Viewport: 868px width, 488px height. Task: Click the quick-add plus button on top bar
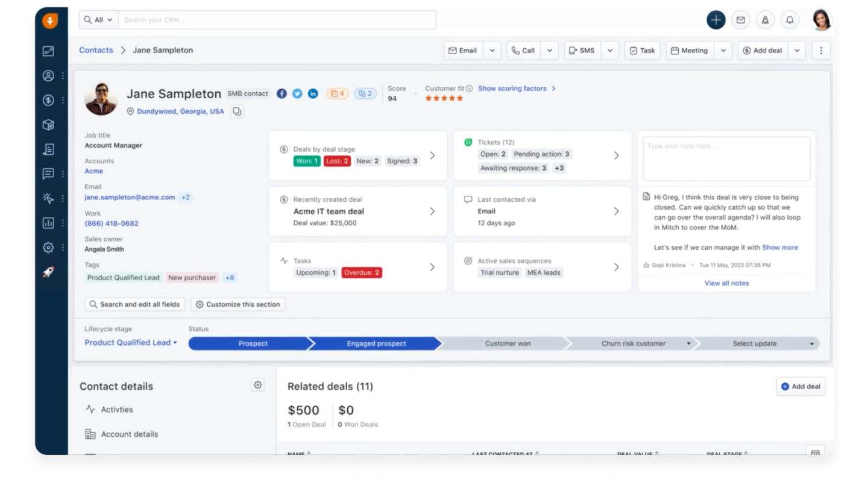(715, 19)
